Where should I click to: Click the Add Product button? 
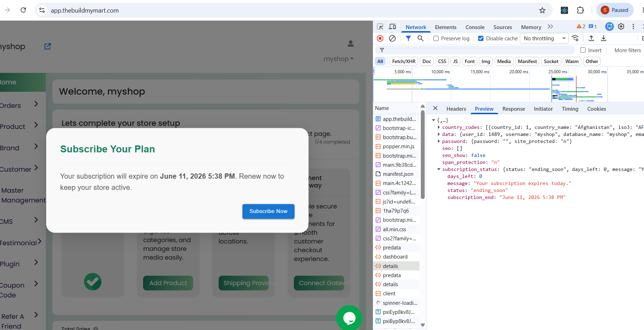tap(168, 283)
